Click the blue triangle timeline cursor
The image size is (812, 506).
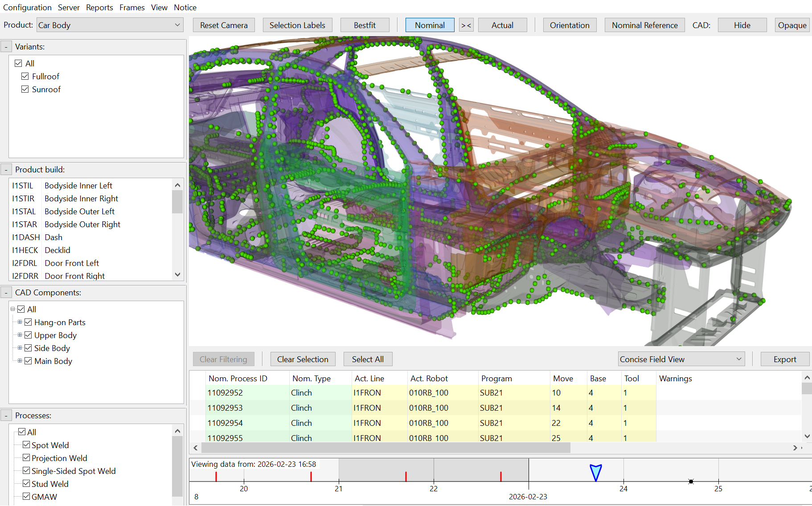[595, 472]
